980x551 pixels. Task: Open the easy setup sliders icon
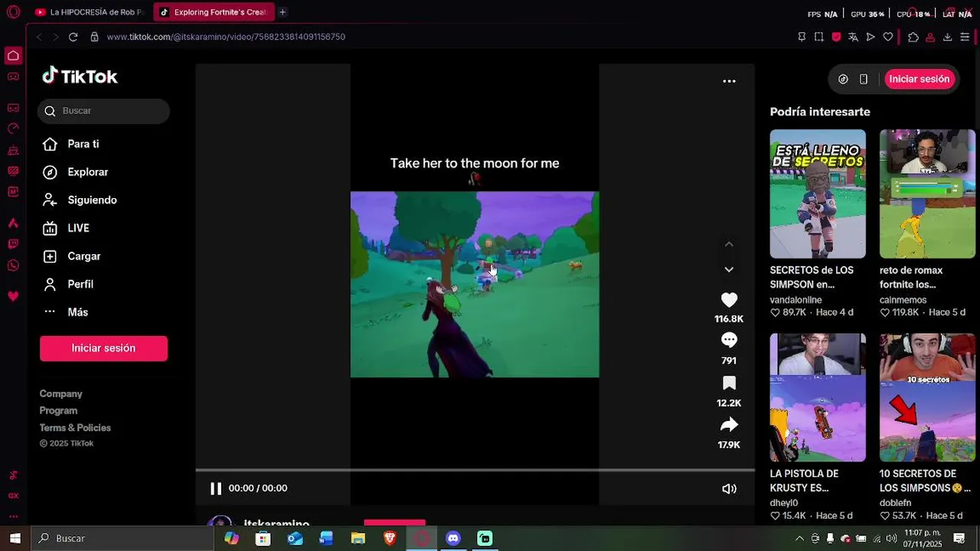(965, 37)
